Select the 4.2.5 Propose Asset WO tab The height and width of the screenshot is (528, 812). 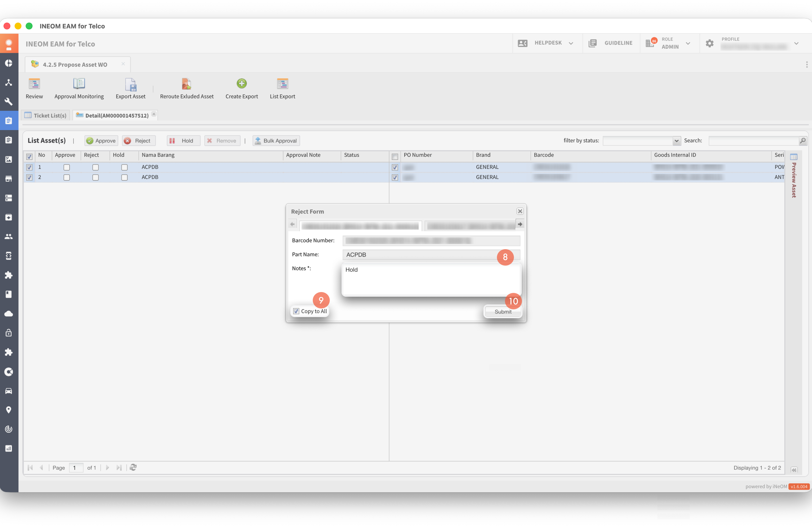click(74, 64)
